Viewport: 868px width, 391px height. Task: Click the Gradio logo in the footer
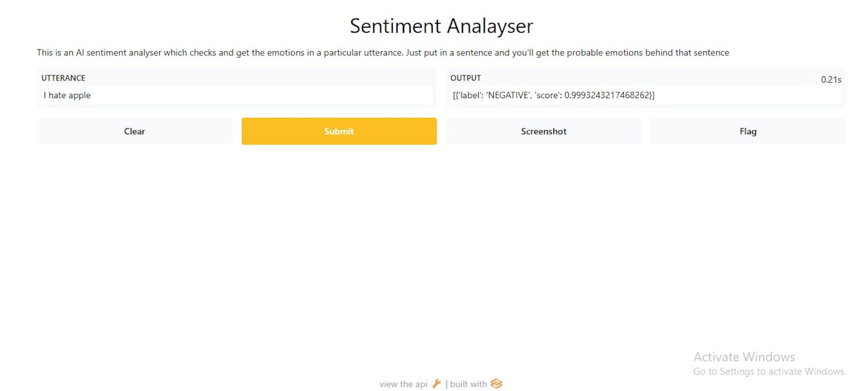click(x=496, y=384)
